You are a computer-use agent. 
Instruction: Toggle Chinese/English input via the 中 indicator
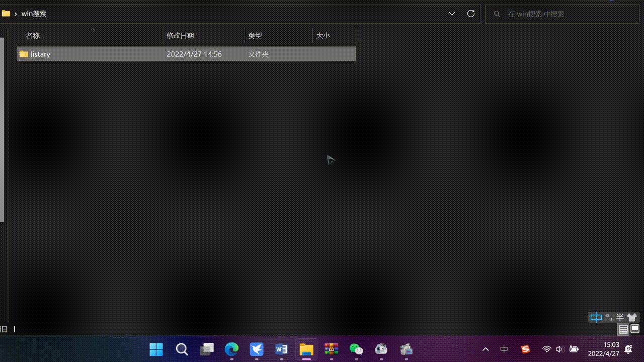click(x=596, y=317)
